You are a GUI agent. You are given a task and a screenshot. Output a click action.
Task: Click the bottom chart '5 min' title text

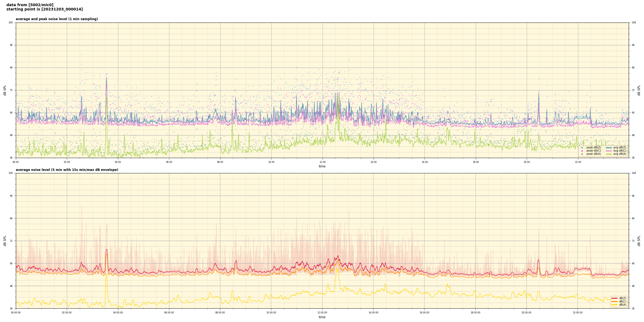(67, 170)
